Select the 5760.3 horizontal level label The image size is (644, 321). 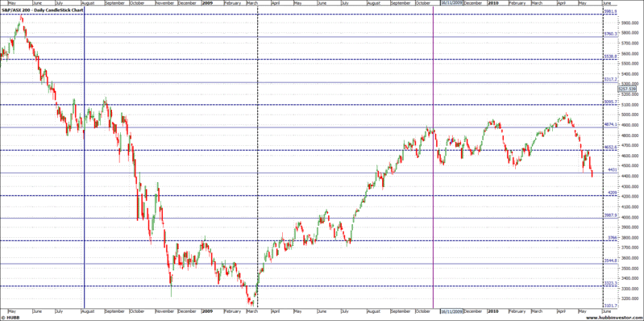point(610,34)
